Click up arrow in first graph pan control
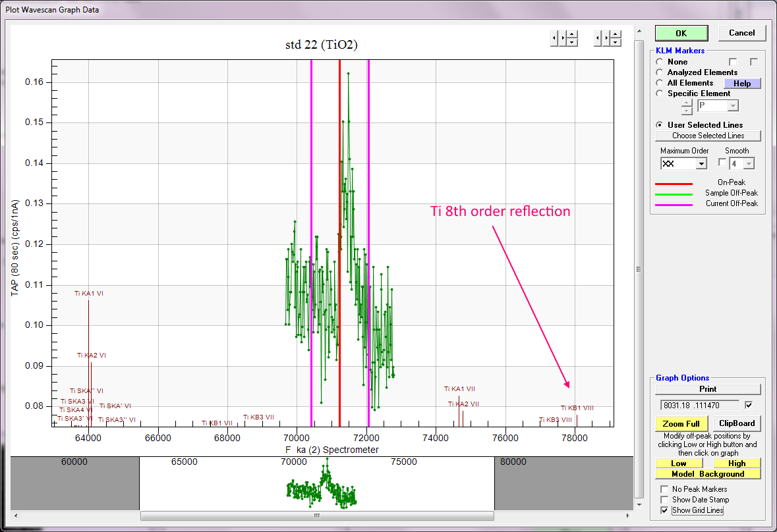This screenshot has width=777, height=532. [x=572, y=34]
